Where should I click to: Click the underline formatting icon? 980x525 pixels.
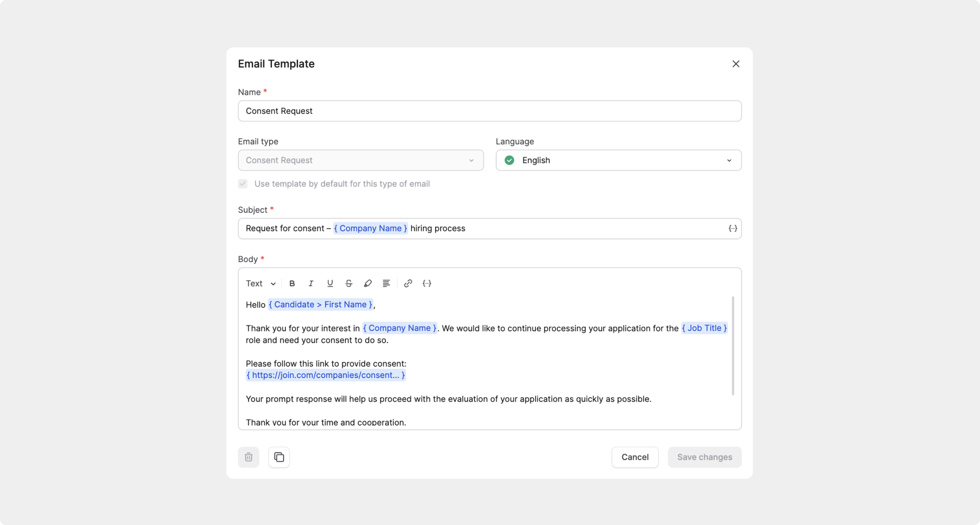coord(330,283)
